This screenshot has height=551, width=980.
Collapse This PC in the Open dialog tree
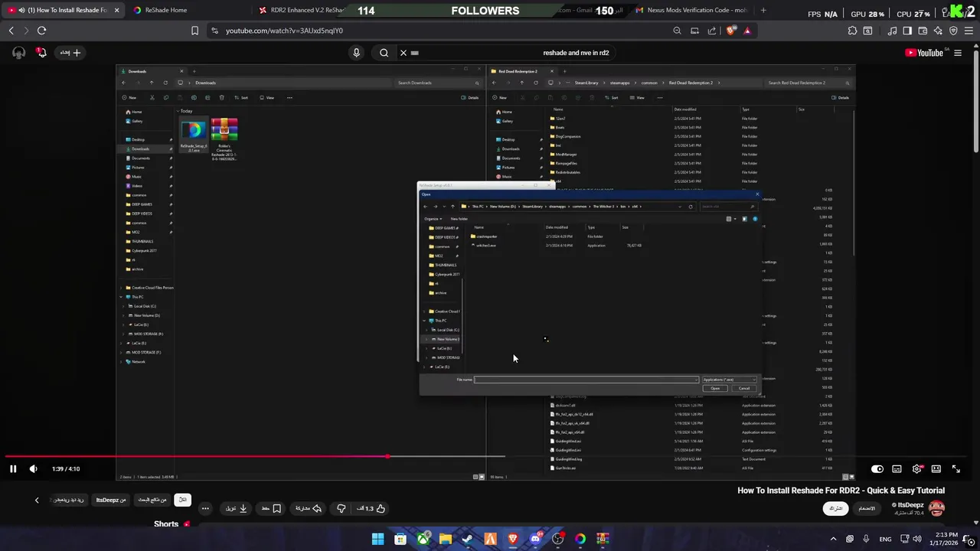pos(426,321)
